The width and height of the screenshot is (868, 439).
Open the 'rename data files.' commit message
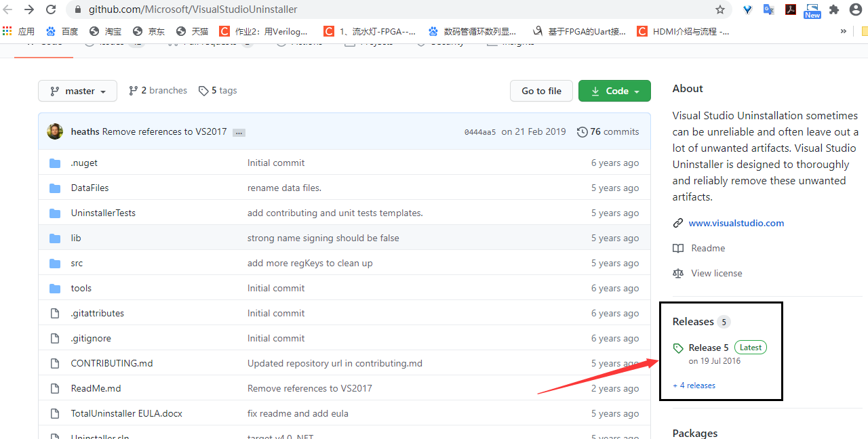click(284, 188)
